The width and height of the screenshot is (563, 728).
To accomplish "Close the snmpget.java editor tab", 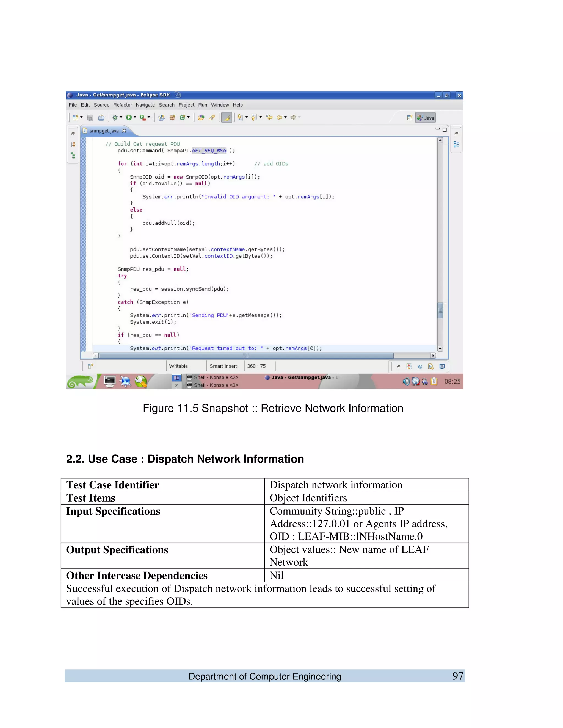I will (124, 131).
